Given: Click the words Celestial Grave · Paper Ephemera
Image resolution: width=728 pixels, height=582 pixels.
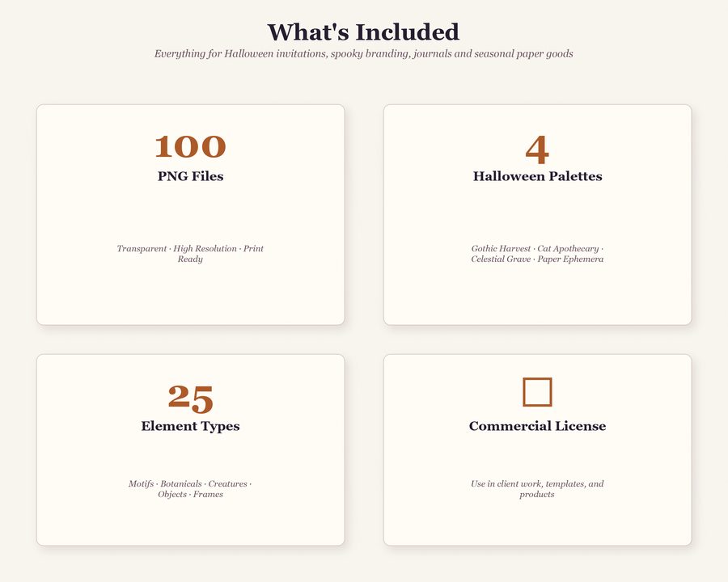Looking at the screenshot, I should [537, 259].
